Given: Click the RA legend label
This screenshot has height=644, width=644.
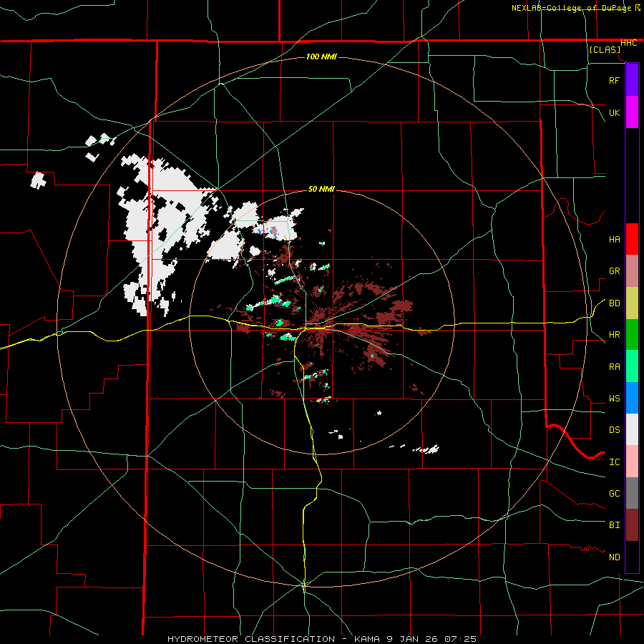Looking at the screenshot, I should point(614,367).
